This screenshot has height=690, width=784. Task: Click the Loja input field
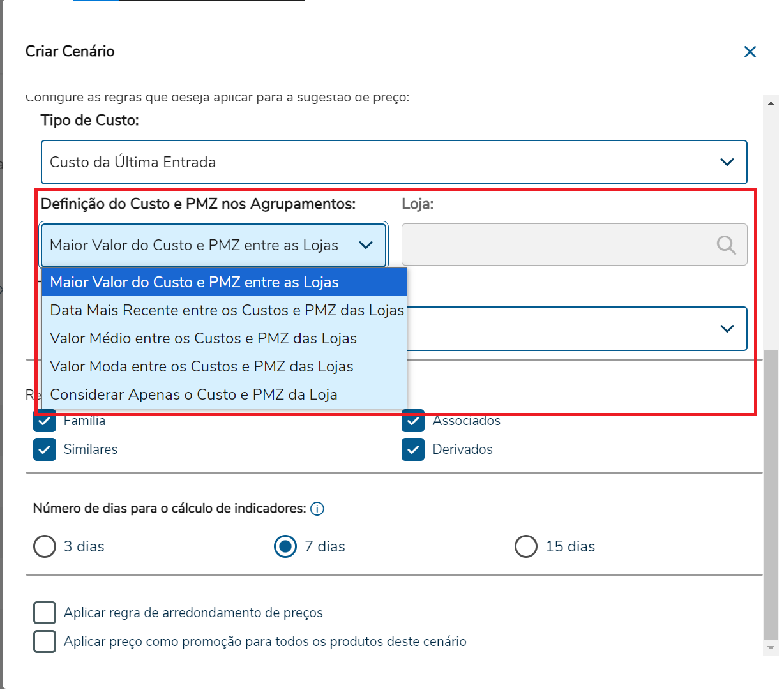click(x=555, y=244)
